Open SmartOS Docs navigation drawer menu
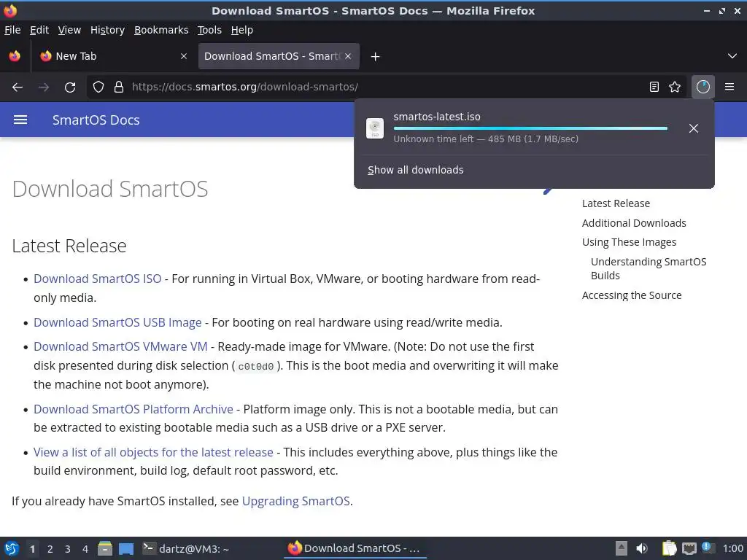747x560 pixels. pos(20,120)
